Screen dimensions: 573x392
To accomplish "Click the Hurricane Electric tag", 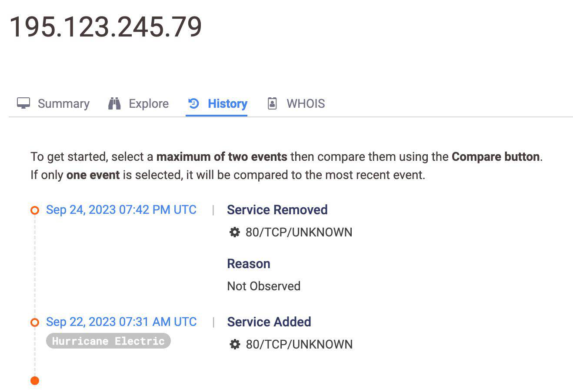I will click(x=108, y=341).
